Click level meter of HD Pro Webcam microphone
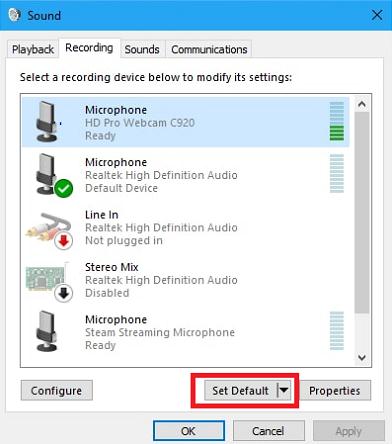Image resolution: width=392 pixels, height=444 pixels. pos(337,121)
